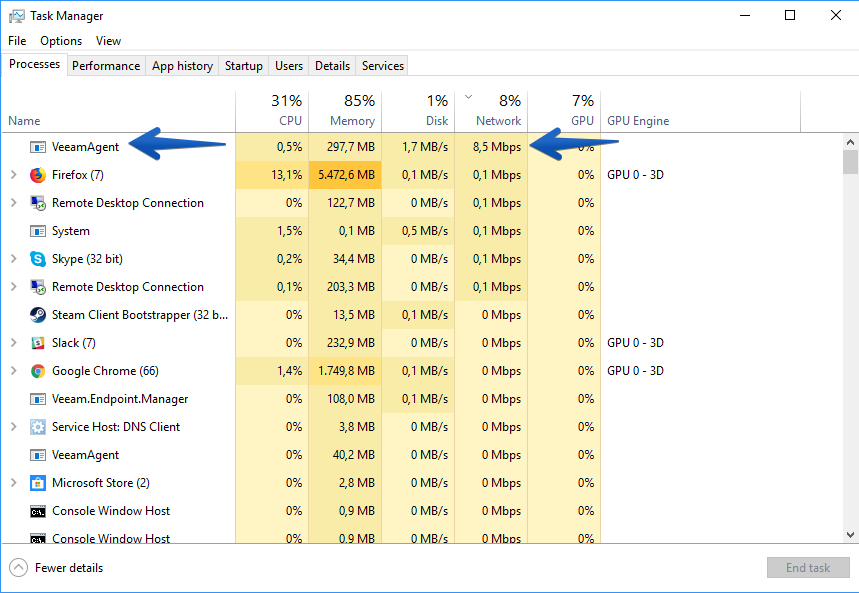Click icon of Remote Desktop Connection using 122,7 MB
859x593 pixels.
[38, 203]
